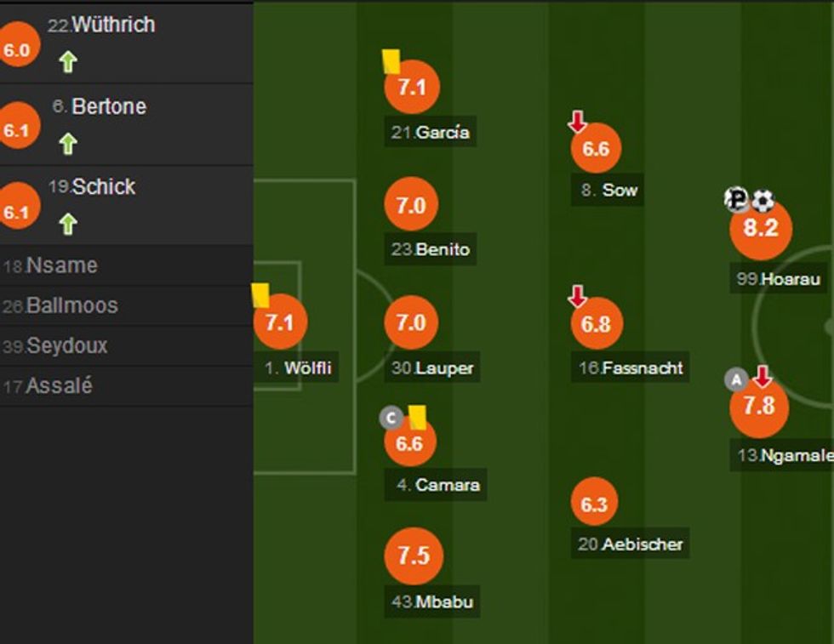Screen dimensions: 834x644
Task: Click Wölfli's yellow card icon
Action: point(260,295)
